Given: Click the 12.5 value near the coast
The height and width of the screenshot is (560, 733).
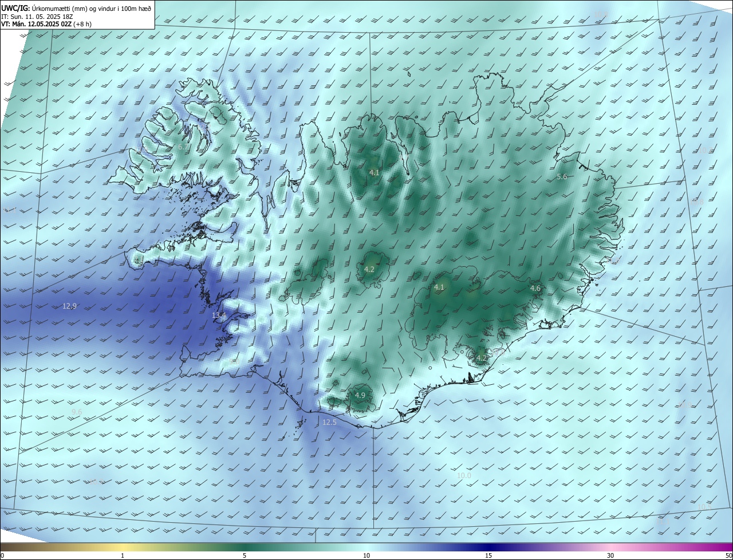Looking at the screenshot, I should pos(329,422).
